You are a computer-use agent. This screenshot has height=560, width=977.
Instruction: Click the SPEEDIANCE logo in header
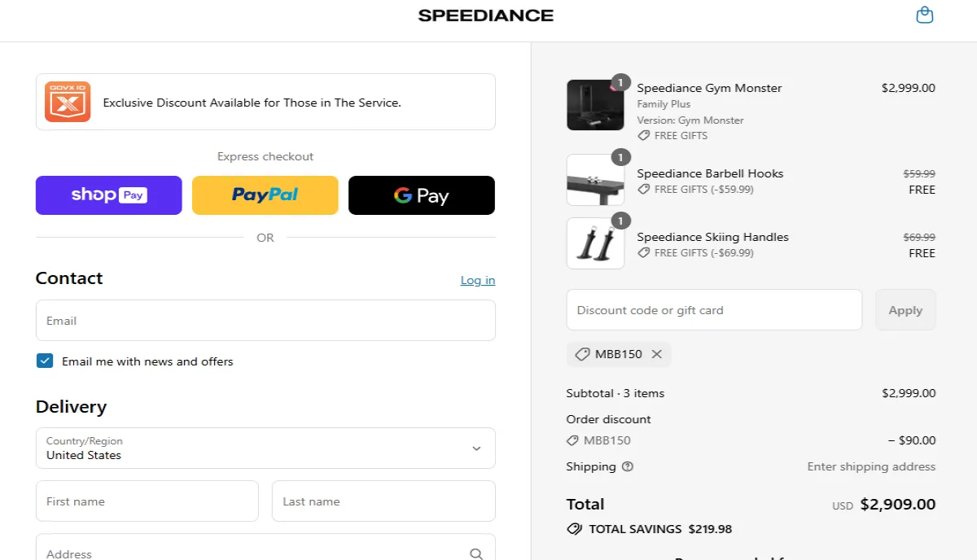[x=486, y=15]
